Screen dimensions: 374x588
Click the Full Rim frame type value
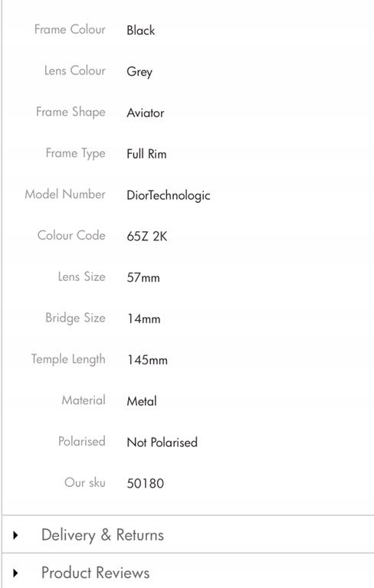pos(146,154)
